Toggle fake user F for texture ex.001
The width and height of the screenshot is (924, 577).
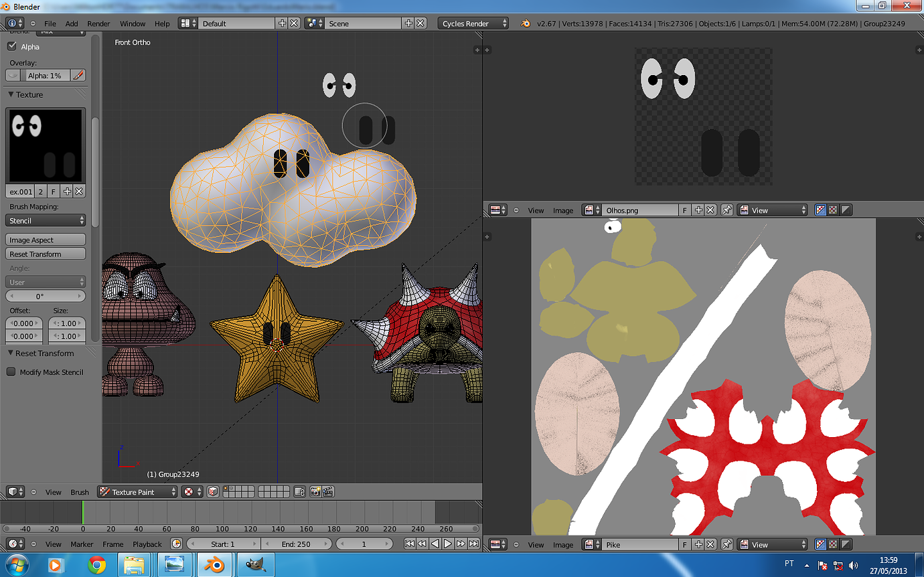pos(54,191)
